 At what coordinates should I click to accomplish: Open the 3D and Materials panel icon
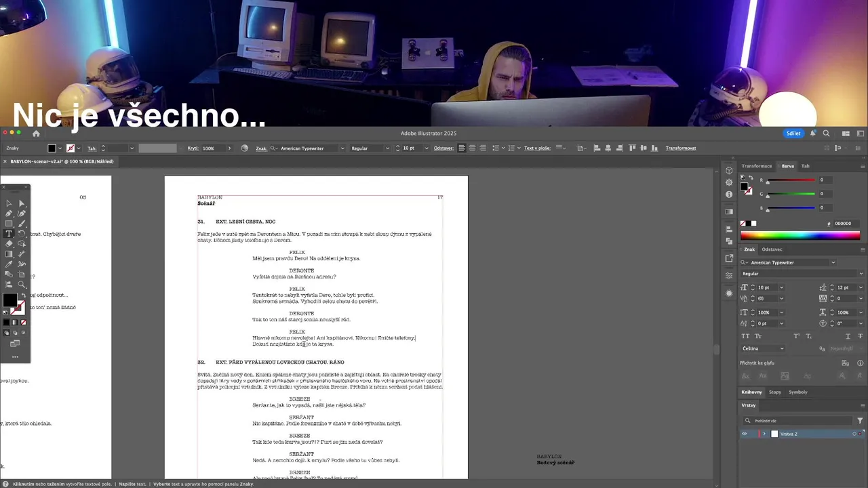coord(729,171)
